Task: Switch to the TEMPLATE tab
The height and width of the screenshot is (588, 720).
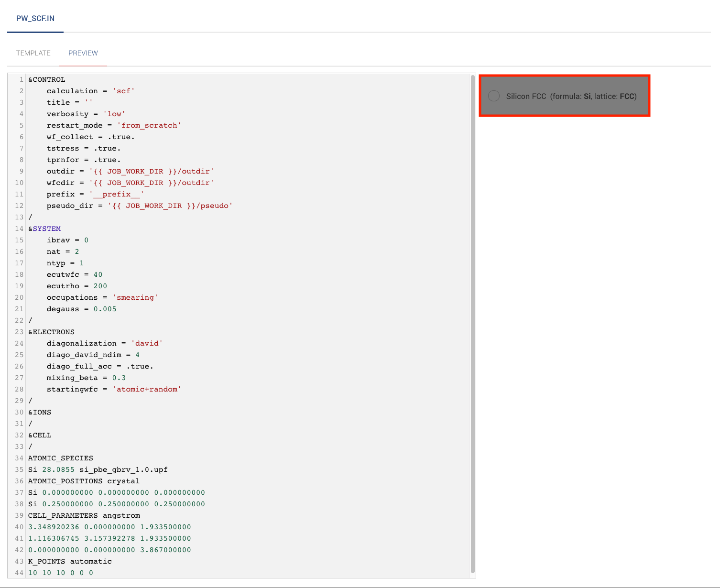Action: pyautogui.click(x=33, y=53)
